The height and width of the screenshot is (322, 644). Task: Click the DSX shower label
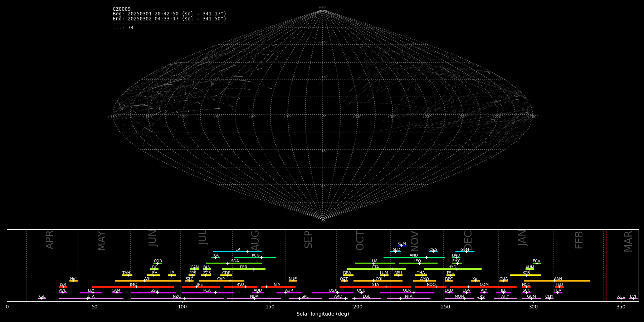coord(333,291)
